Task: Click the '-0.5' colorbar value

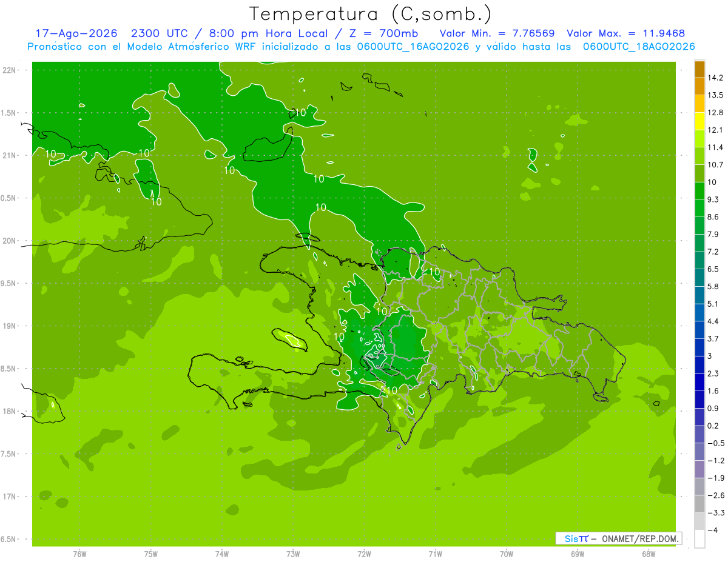Action: (x=716, y=443)
